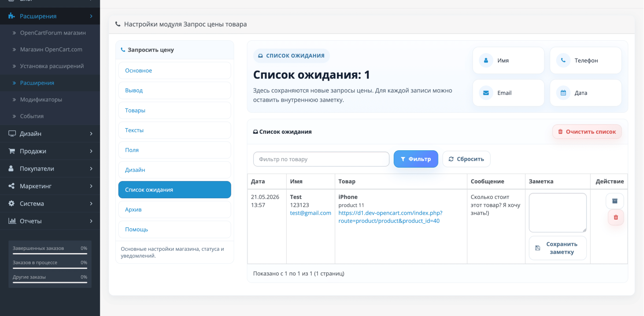
Task: Click the user icon beside Покупатели
Action: tap(11, 168)
